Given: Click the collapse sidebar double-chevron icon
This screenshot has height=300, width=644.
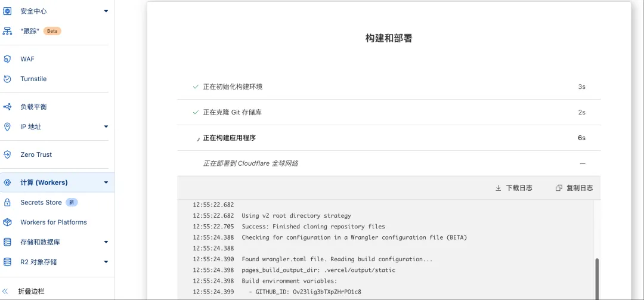Looking at the screenshot, I should pos(5,292).
